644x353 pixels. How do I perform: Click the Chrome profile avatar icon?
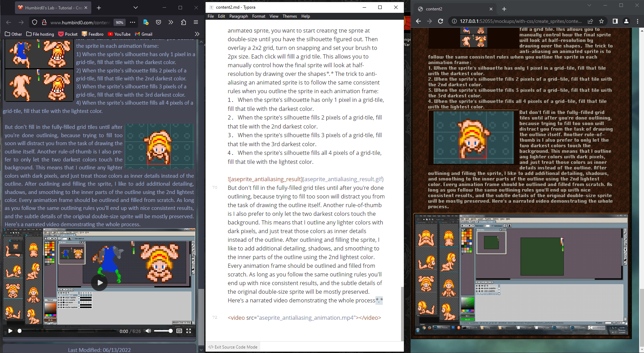626,21
